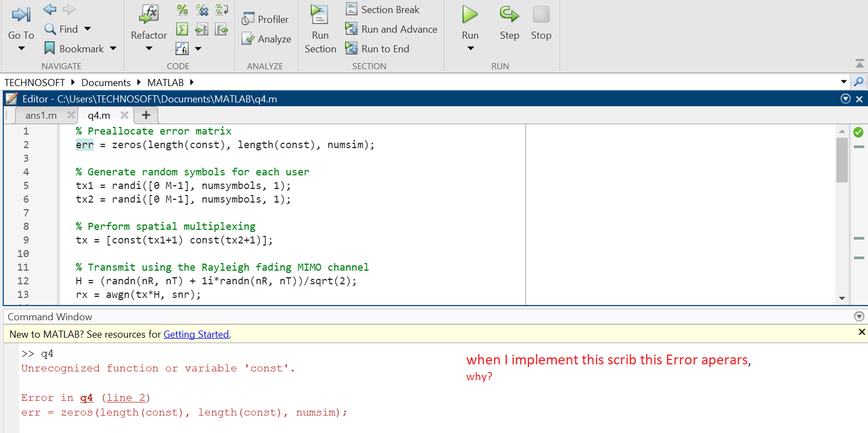Click the Refactor fx icon
This screenshot has height=433, width=868.
click(149, 15)
